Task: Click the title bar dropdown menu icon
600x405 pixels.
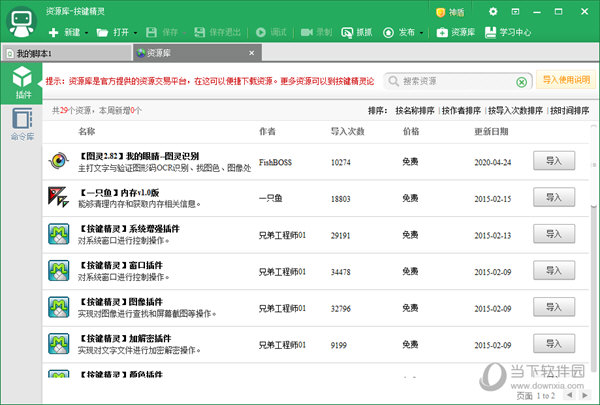Action: point(515,11)
